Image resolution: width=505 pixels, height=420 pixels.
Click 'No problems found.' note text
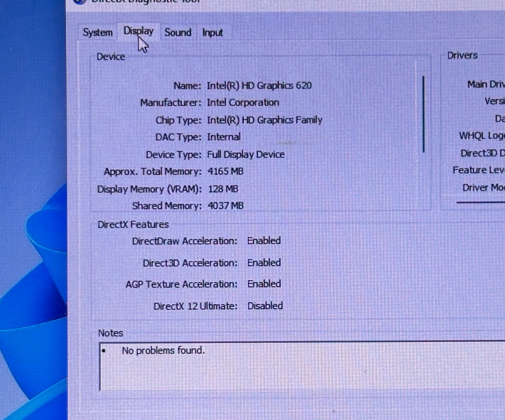(x=163, y=350)
